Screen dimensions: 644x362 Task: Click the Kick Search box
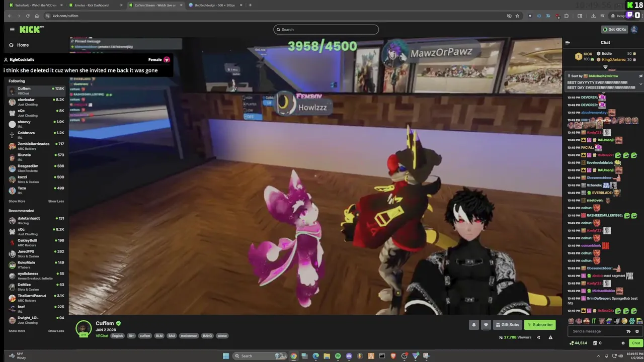[x=326, y=29]
